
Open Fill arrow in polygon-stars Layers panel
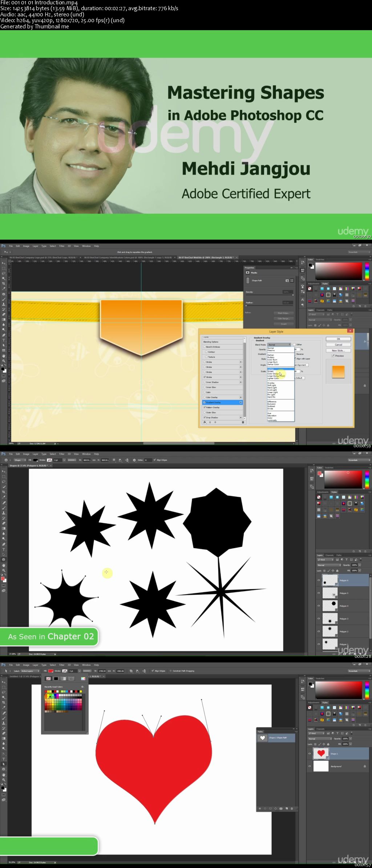coord(360,571)
